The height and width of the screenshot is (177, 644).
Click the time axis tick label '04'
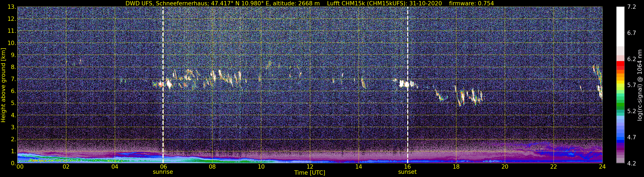115,167
